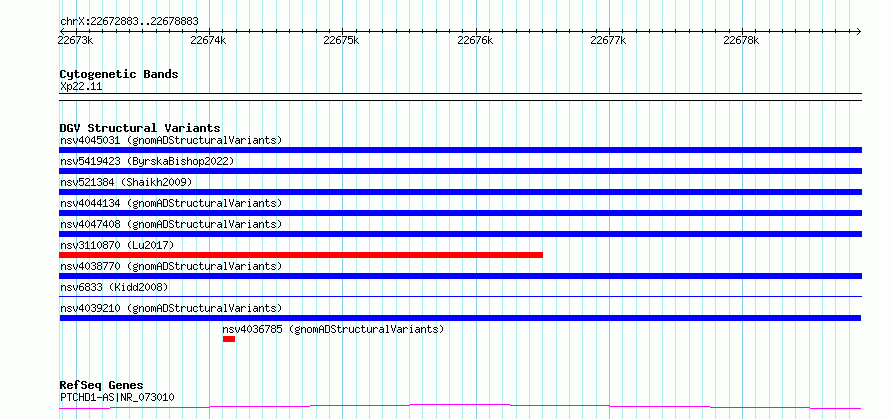Click the 22677k ruler tick label
Screen dimensions: 890x419
(608, 40)
